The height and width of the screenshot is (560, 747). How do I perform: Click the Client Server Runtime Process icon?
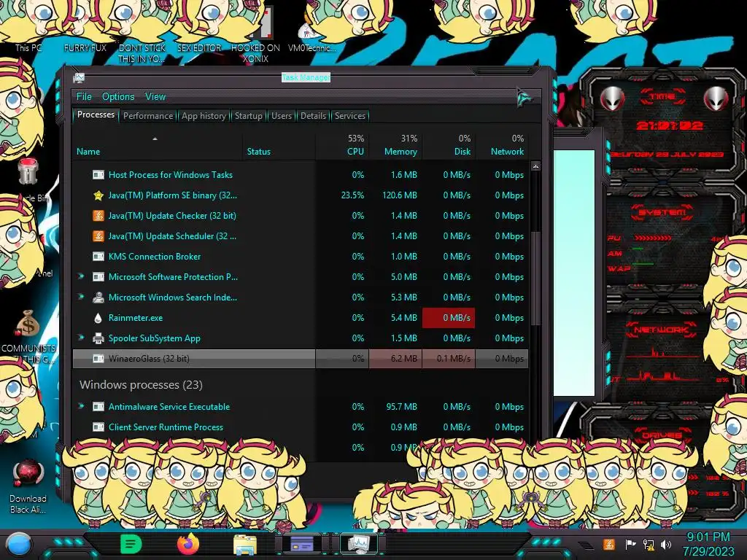98,427
